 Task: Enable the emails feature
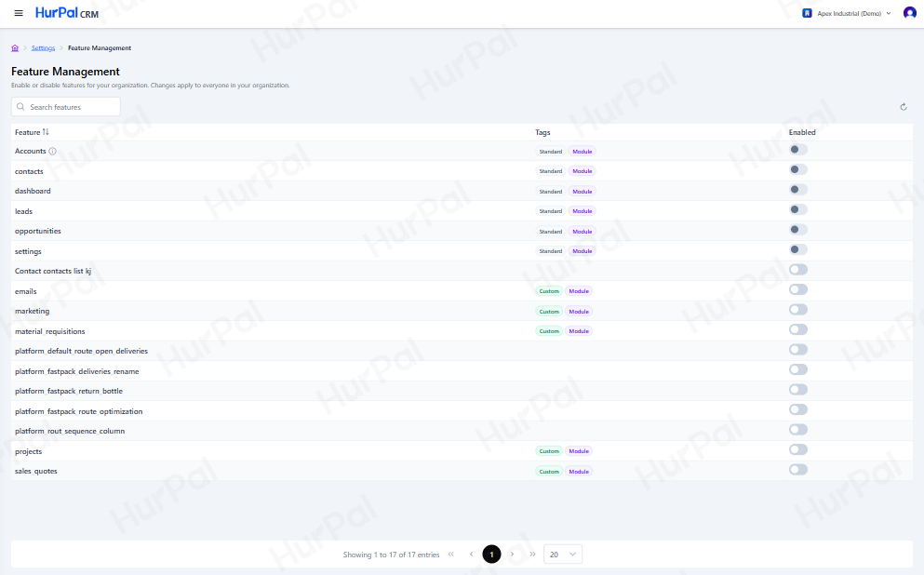798,290
